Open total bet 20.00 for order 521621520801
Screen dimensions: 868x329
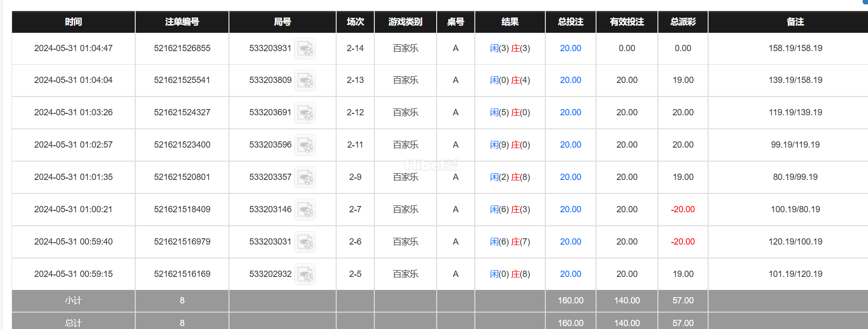click(570, 177)
